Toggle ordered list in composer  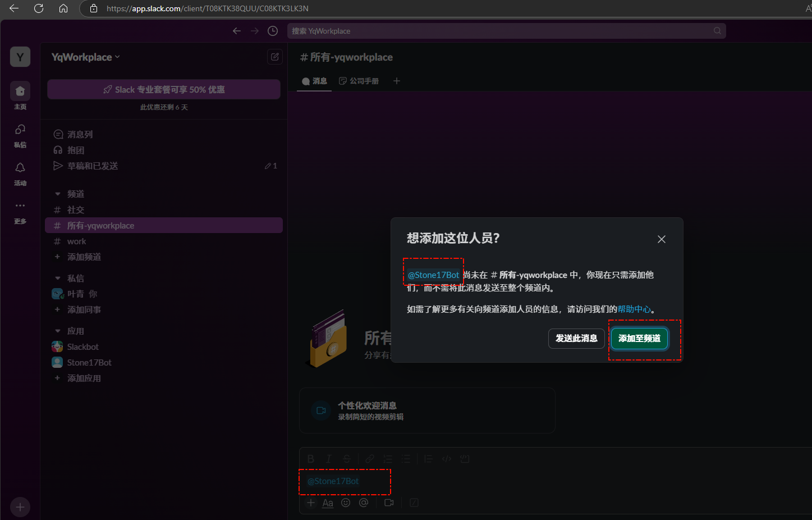click(x=388, y=459)
